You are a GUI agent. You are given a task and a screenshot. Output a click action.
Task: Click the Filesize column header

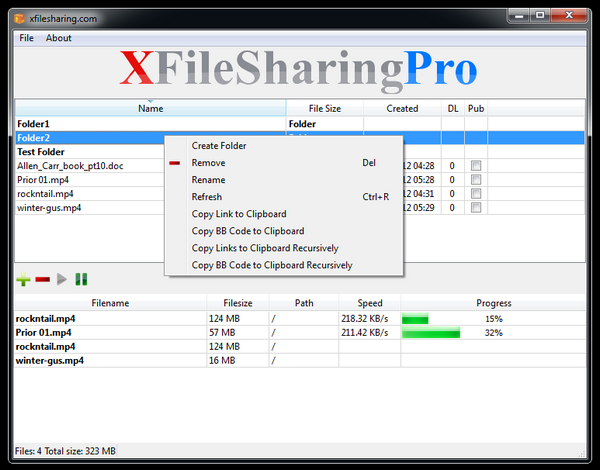pos(238,303)
